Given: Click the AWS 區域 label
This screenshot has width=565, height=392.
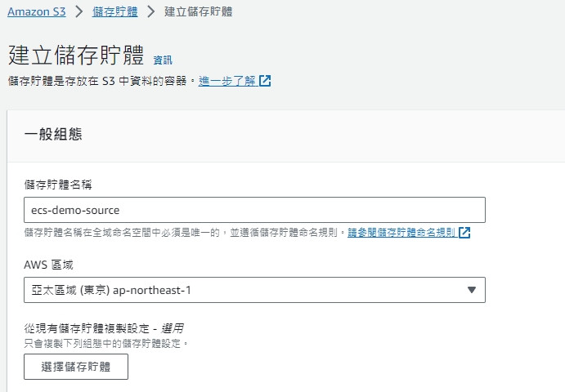Looking at the screenshot, I should pos(48,265).
